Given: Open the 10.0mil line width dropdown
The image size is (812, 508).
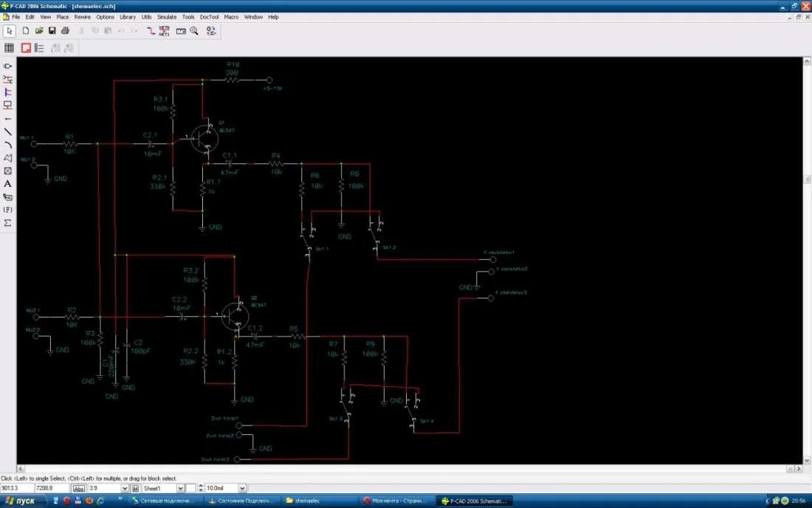Looking at the screenshot, I should pos(242,489).
